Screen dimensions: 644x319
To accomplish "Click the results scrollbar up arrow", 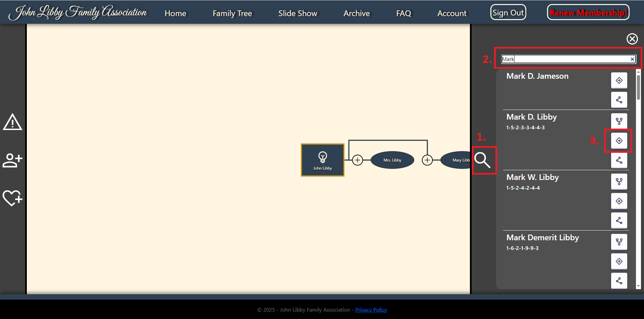I will point(638,72).
